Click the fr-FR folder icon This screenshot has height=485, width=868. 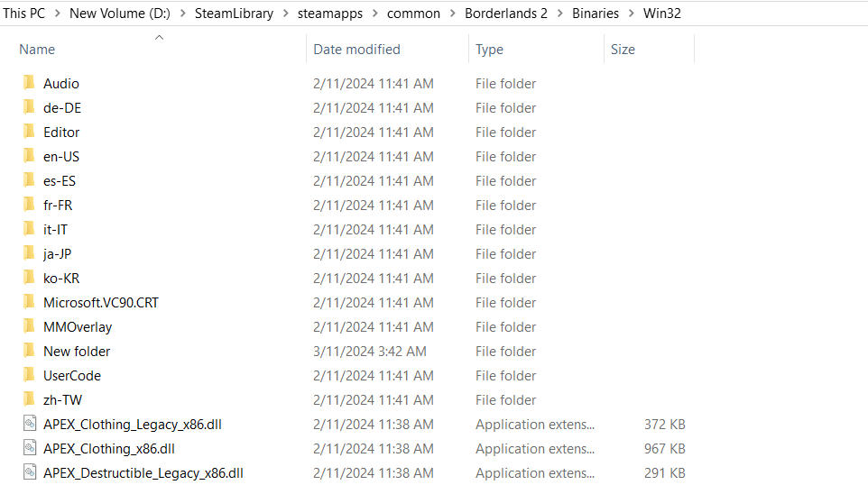30,205
